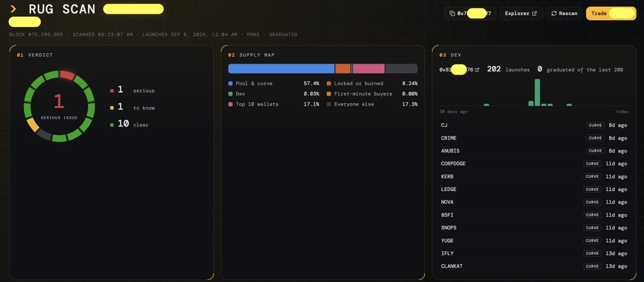644x282 pixels.
Task: Open the 85FI launch row
Action: tap(533, 215)
